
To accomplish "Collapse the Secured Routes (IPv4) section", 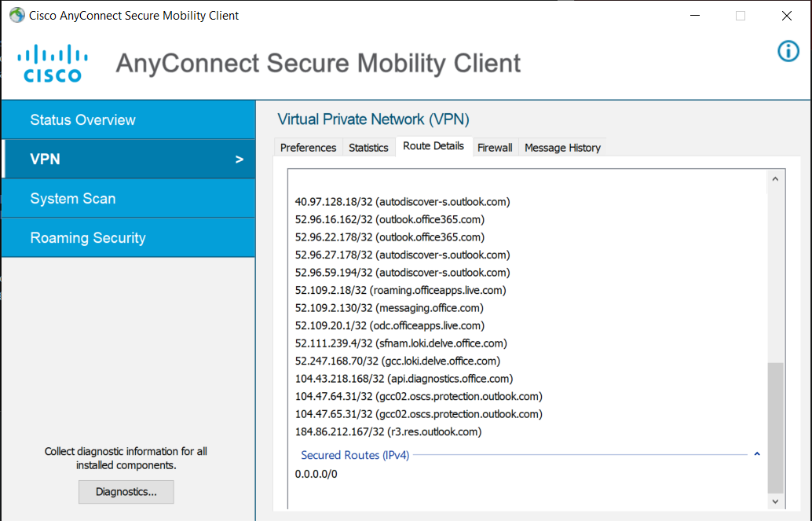I will coord(756,454).
